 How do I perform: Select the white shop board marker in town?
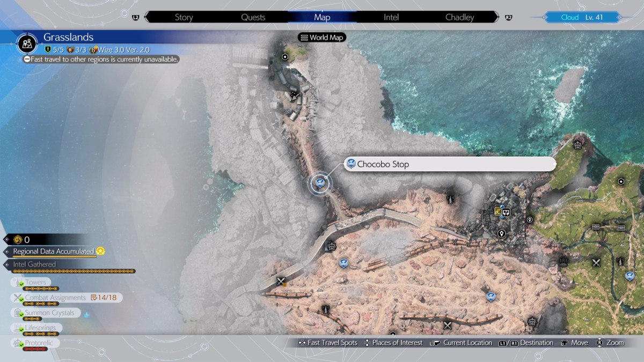pyautogui.click(x=505, y=212)
